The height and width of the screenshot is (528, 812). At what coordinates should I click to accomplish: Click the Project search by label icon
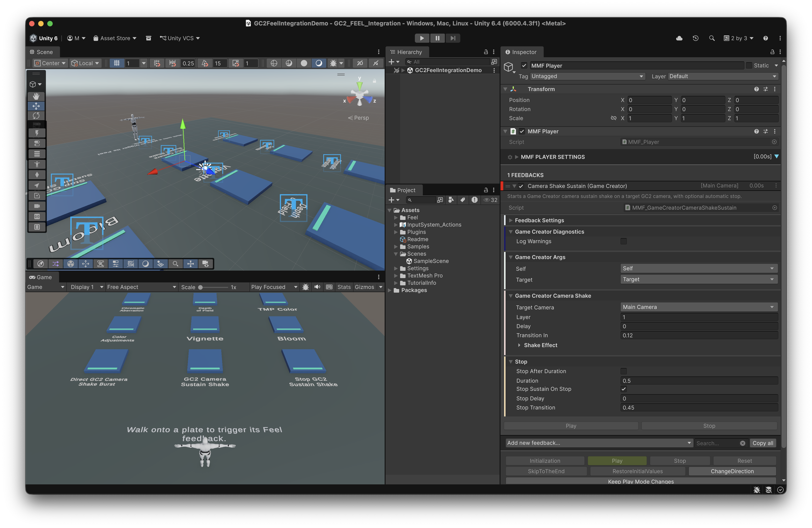463,200
